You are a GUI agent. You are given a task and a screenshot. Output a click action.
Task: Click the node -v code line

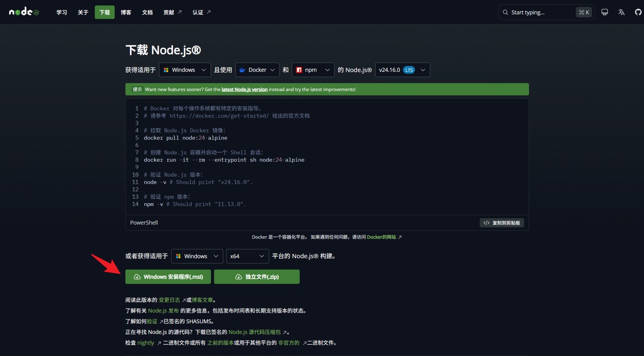pyautogui.click(x=198, y=182)
